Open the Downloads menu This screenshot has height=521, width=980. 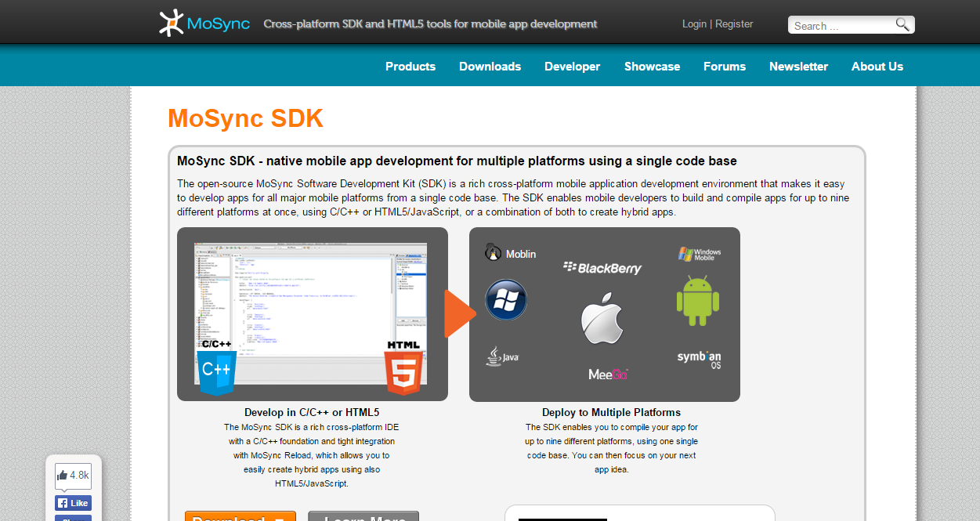(x=490, y=67)
